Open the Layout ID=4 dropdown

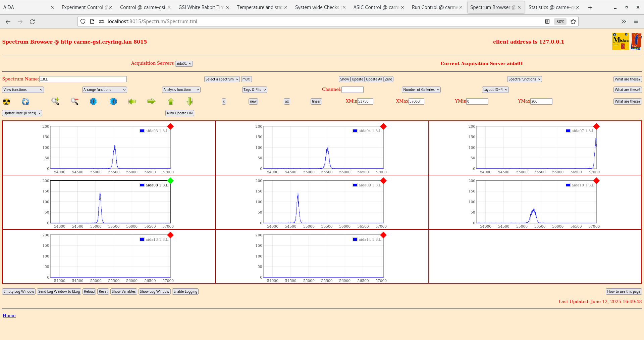point(495,90)
